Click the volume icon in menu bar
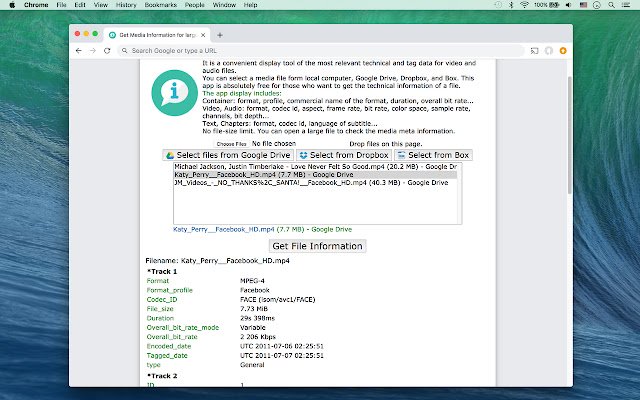The height and width of the screenshot is (400, 640). tap(569, 5)
